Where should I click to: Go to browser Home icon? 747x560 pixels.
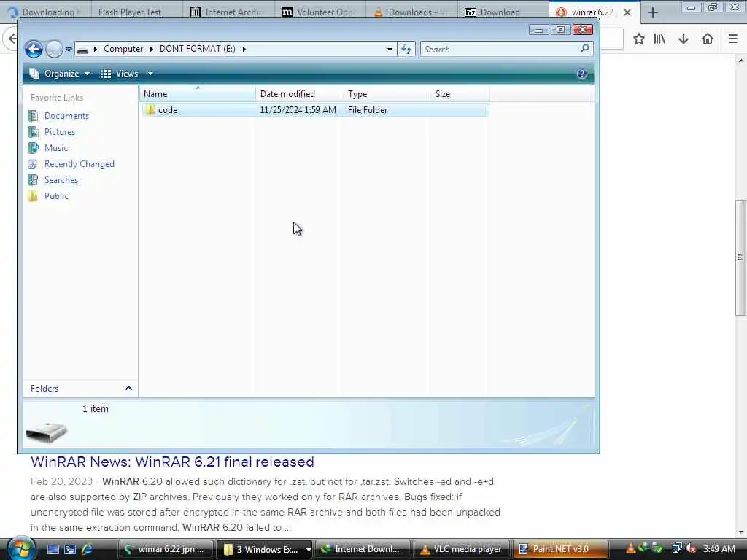[x=708, y=39]
